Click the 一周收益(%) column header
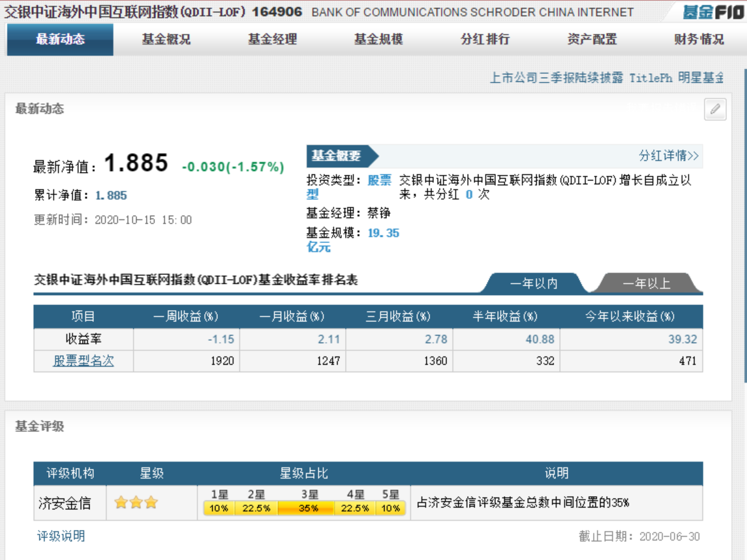 click(x=186, y=316)
